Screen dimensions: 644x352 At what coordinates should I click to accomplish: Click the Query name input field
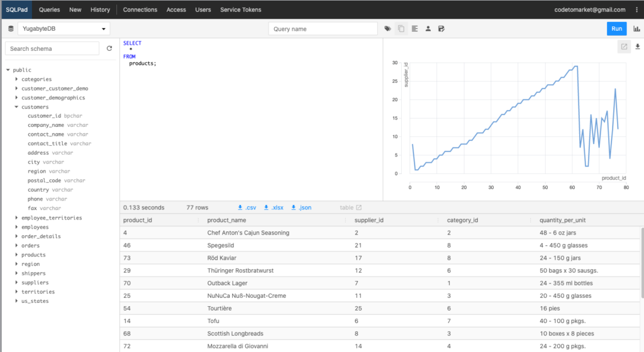pyautogui.click(x=324, y=29)
